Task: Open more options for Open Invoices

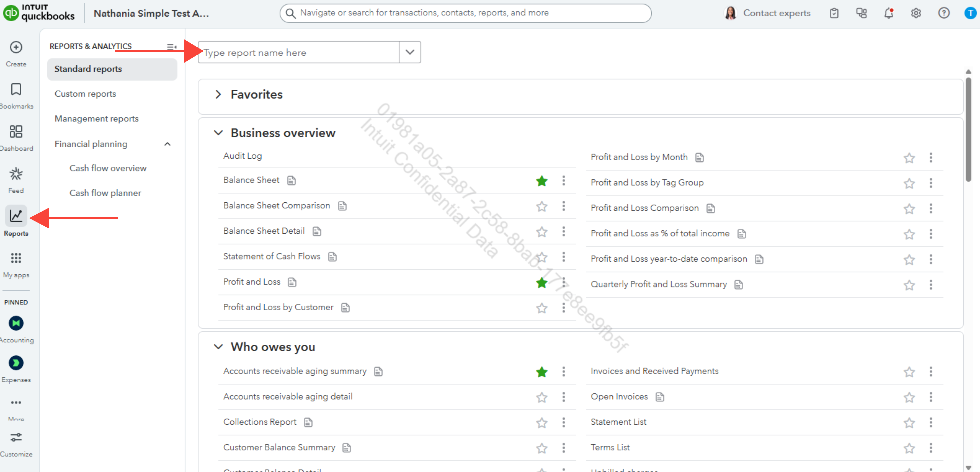Action: click(931, 397)
